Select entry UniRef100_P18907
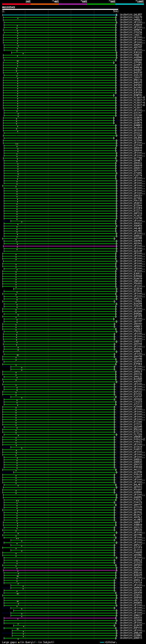This screenshot has width=146, height=644. coord(131,477)
